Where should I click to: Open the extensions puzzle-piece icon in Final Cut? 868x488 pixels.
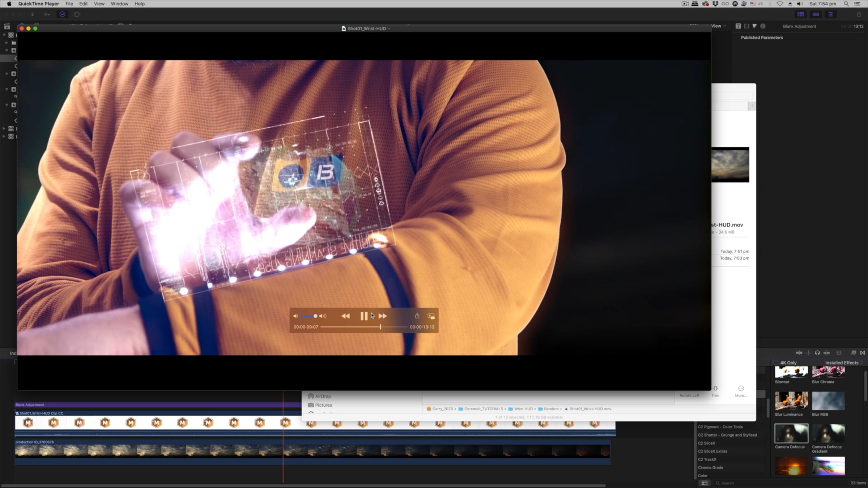point(77,14)
